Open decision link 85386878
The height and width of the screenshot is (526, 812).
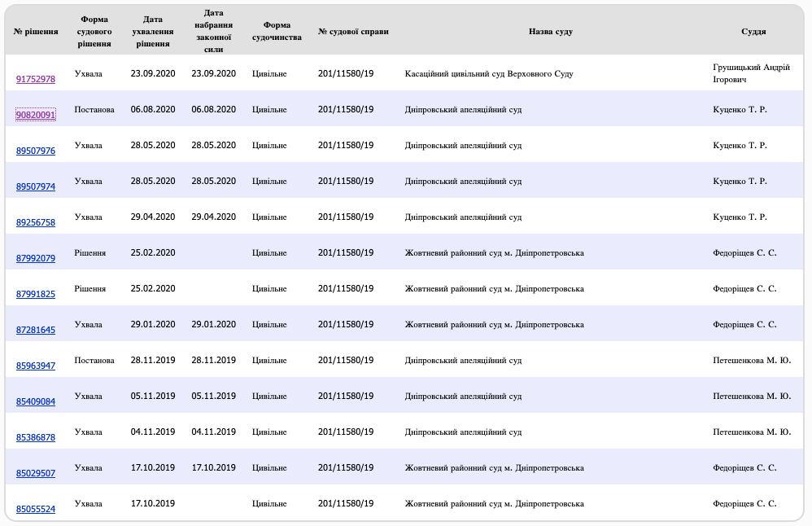click(x=36, y=437)
